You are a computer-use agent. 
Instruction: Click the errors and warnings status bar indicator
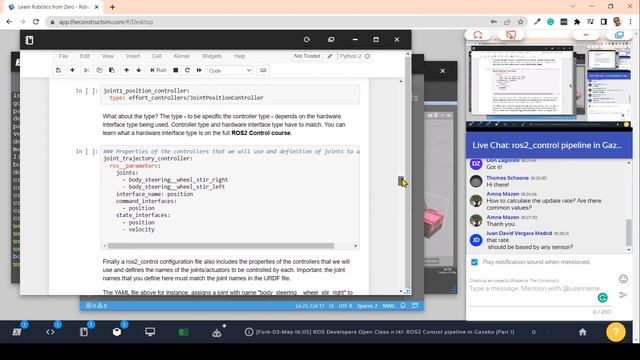coord(96,306)
